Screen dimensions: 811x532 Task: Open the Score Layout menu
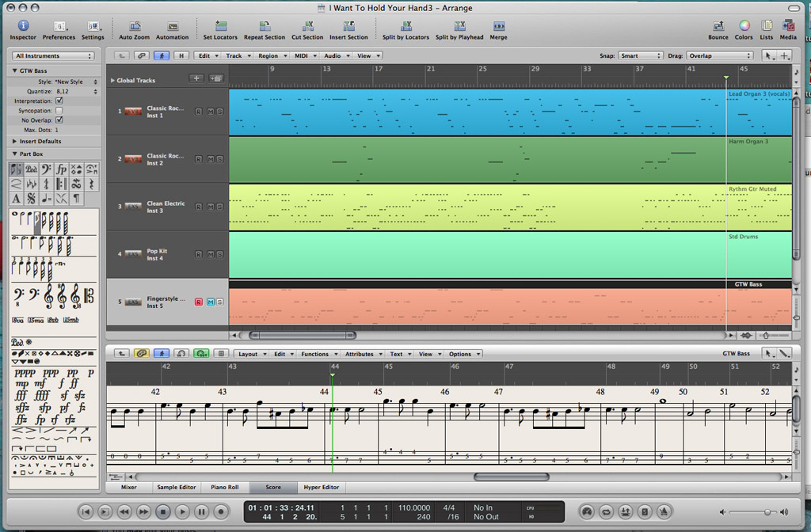click(251, 354)
